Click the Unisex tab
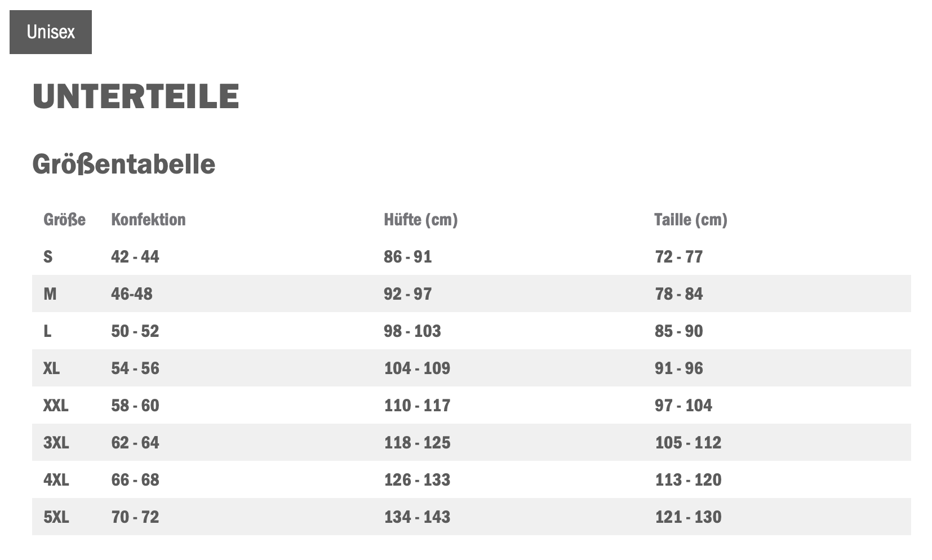 [x=51, y=32]
